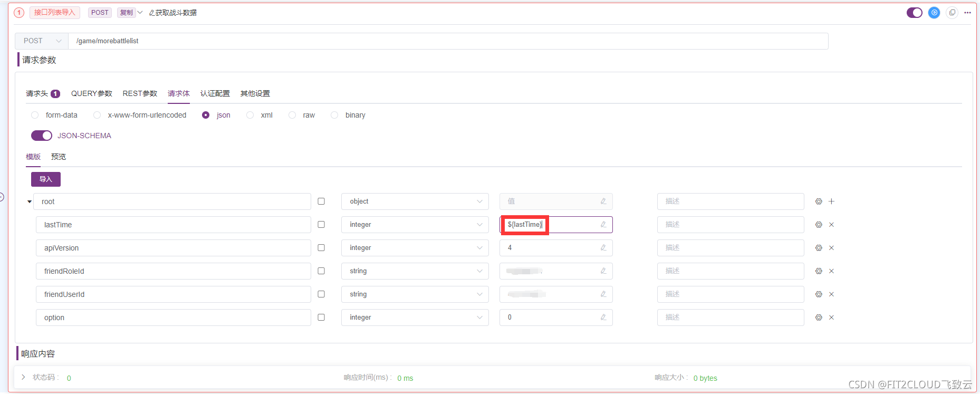Open friendRoleId type dropdown showing string
Viewport: 980px width, 394px height.
click(x=415, y=271)
